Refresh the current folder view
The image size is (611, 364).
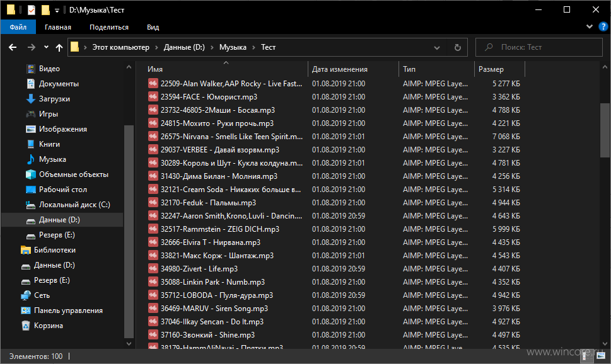click(x=458, y=47)
